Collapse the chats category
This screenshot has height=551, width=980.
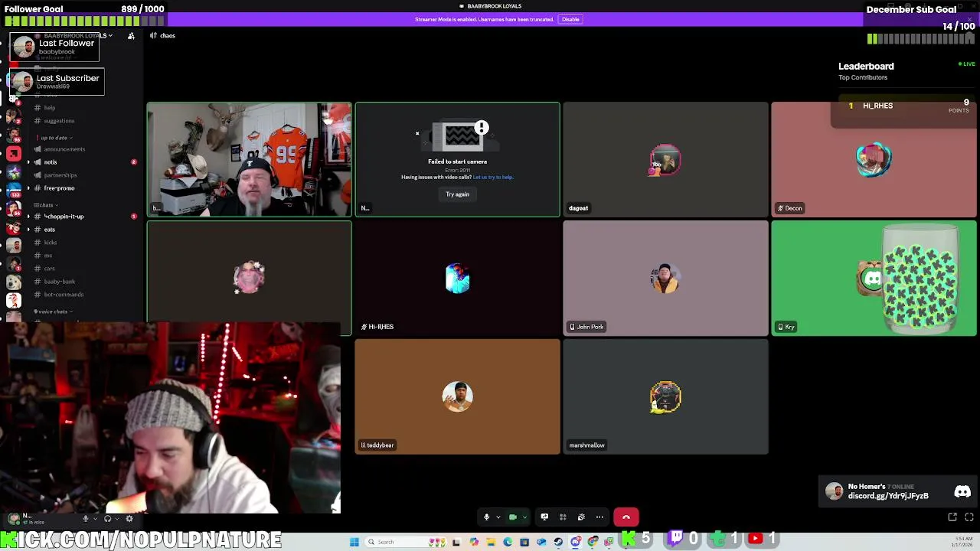click(45, 205)
